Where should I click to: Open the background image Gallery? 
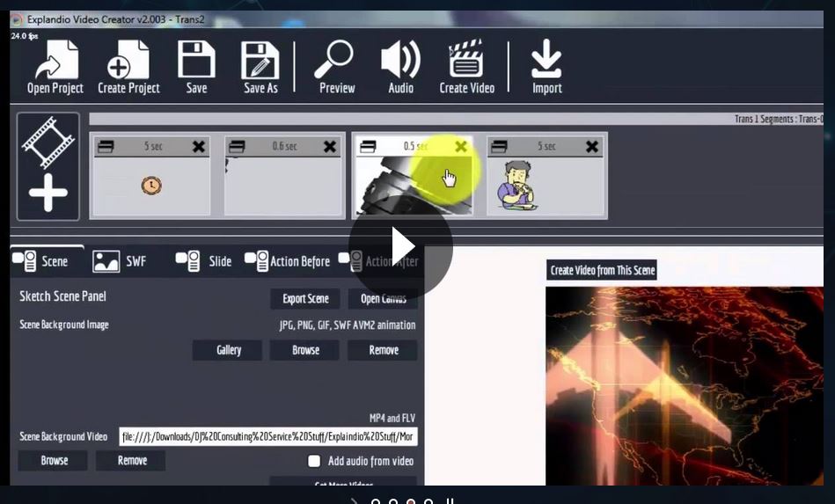pos(227,350)
